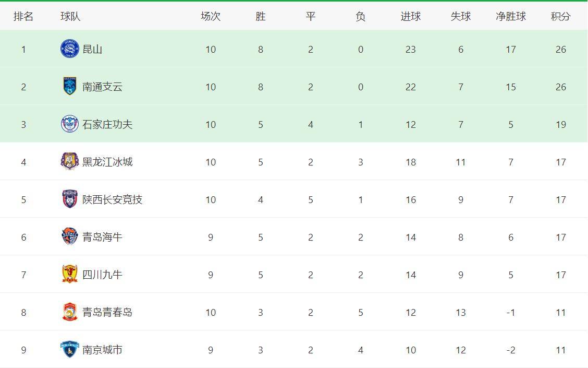588x368 pixels.
Task: Open the 青岛海牛 club badge
Action: click(x=70, y=236)
